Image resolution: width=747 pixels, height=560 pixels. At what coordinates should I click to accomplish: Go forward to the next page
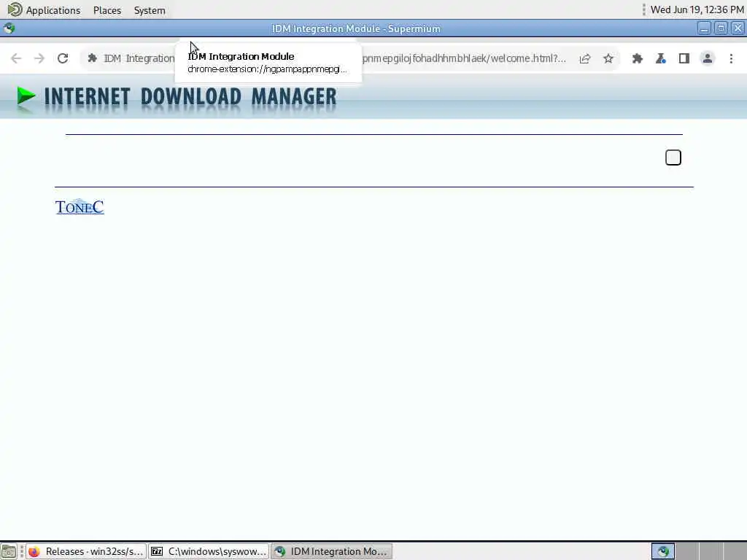tap(39, 58)
